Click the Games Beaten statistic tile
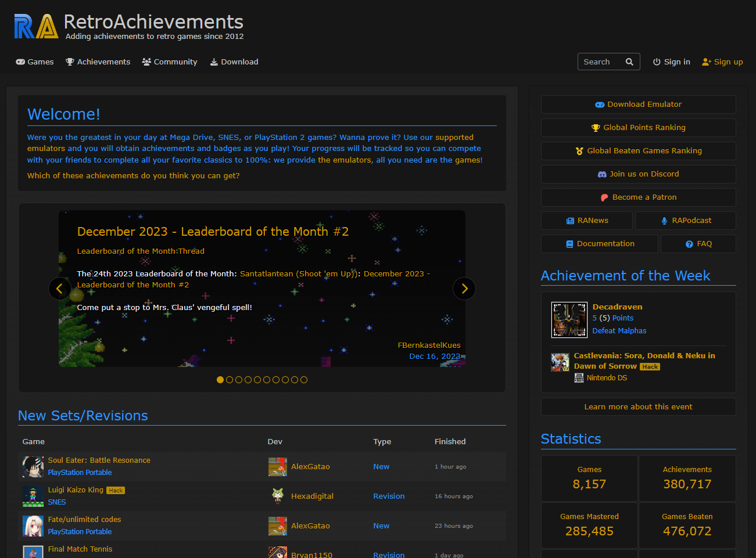756x558 pixels. [x=687, y=525]
